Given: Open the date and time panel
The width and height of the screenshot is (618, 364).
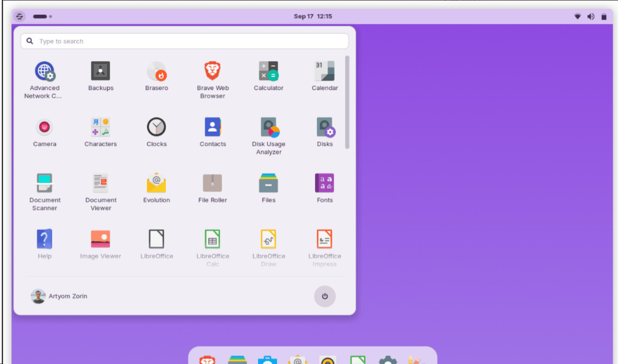Looking at the screenshot, I should tap(313, 16).
